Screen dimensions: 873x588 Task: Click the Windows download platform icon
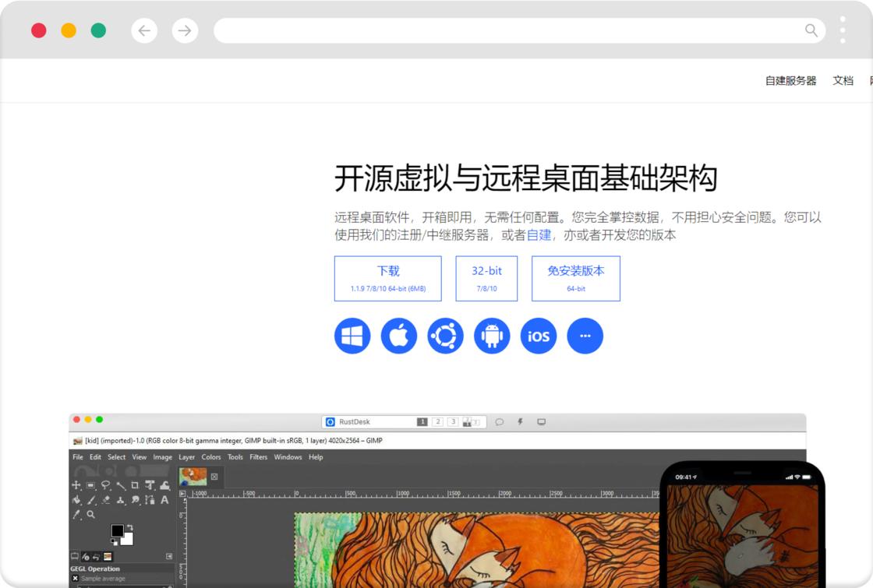[x=352, y=335]
